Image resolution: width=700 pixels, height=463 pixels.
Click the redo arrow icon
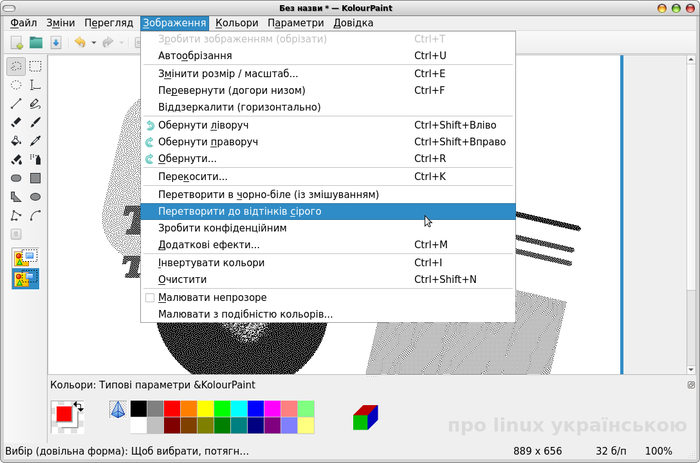tap(108, 43)
